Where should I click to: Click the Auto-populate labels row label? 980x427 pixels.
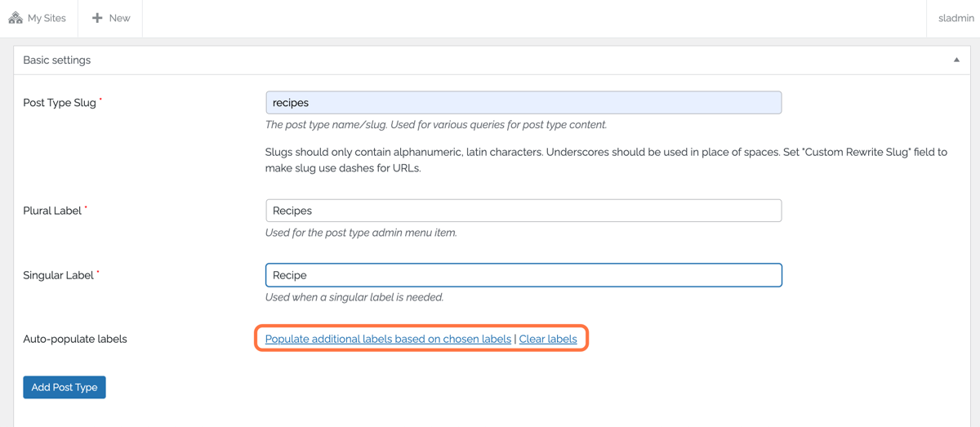(75, 339)
